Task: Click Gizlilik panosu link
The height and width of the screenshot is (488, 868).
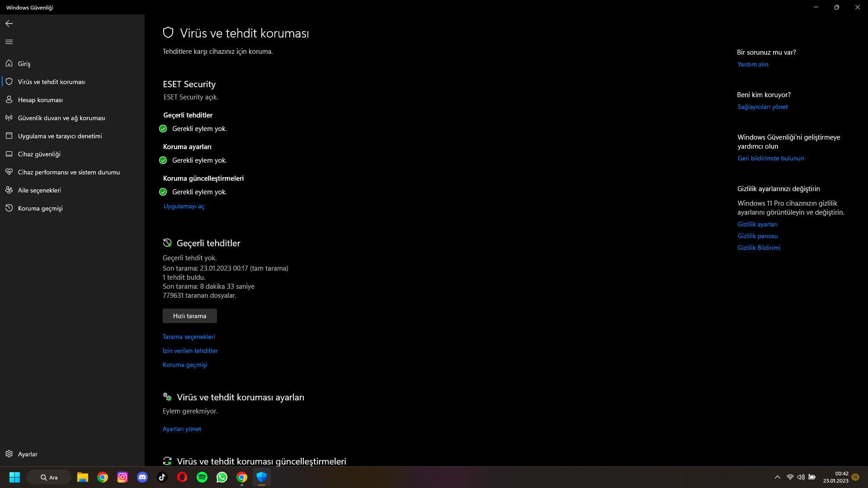Action: [757, 236]
